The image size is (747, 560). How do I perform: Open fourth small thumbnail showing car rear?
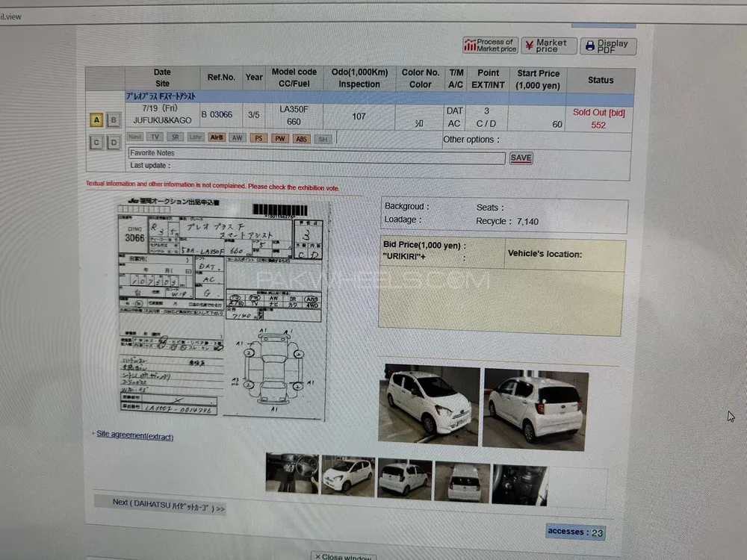(x=462, y=482)
